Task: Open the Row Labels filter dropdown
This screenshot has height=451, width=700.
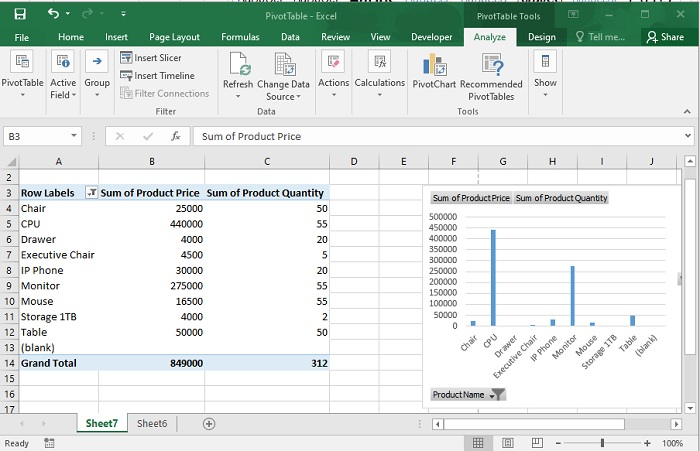Action: tap(92, 193)
